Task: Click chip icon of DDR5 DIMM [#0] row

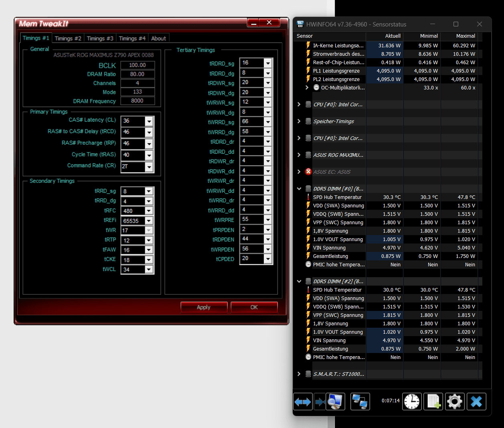Action: point(308,189)
